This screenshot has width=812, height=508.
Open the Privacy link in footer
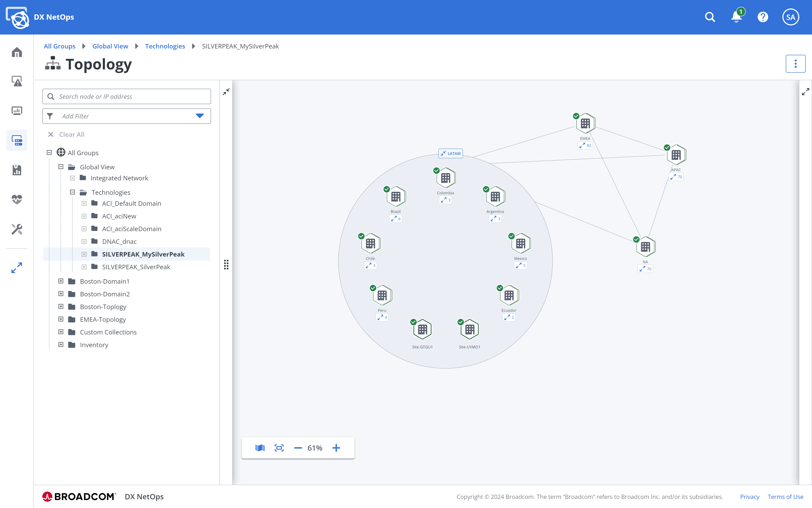point(750,497)
